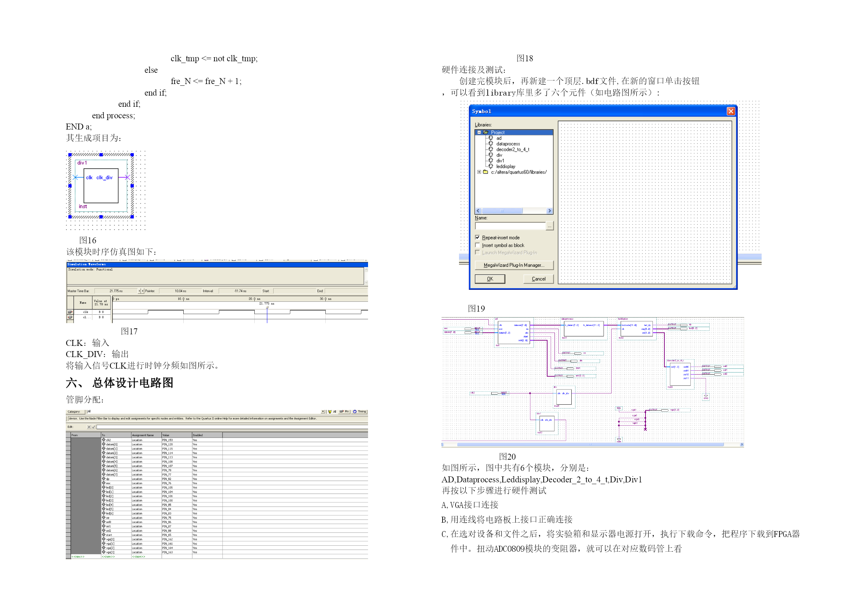Select the 'div' symbol in Libraries
The image size is (868, 614).
[499, 155]
